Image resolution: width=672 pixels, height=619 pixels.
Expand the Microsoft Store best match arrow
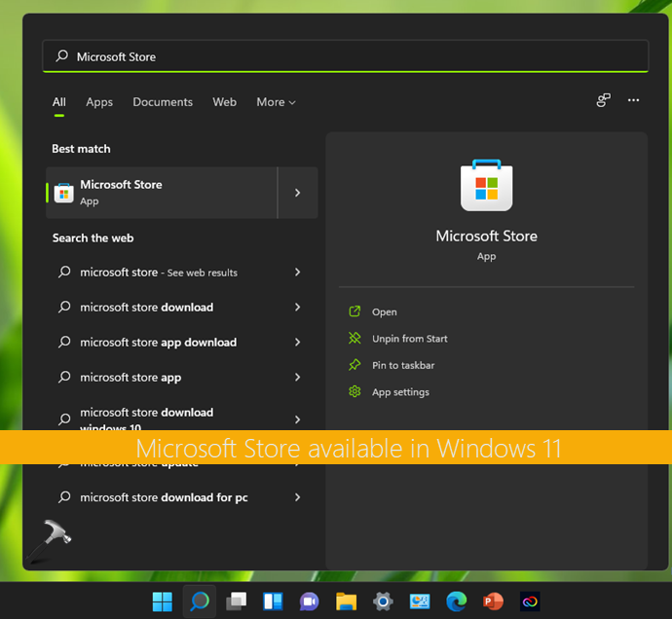click(x=297, y=193)
